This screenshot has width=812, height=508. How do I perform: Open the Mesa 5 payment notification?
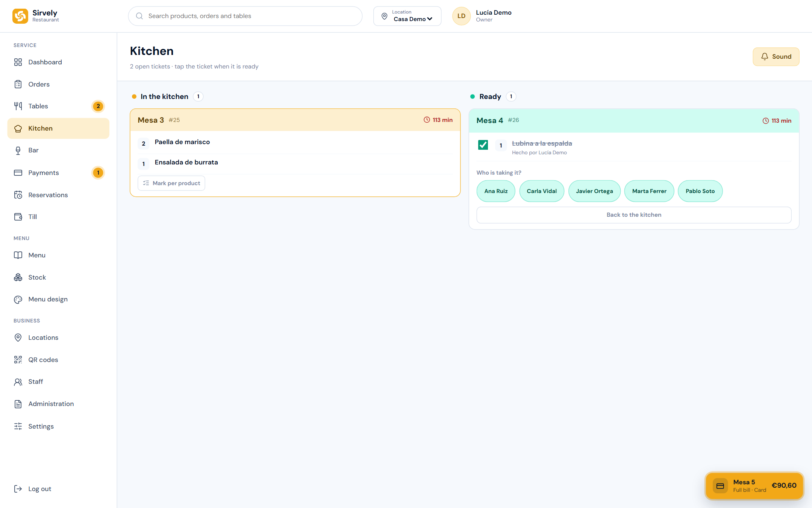754,486
